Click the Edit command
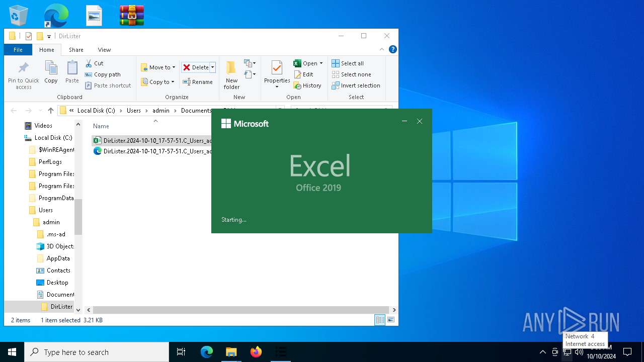This screenshot has width=644, height=362. pyautogui.click(x=304, y=74)
